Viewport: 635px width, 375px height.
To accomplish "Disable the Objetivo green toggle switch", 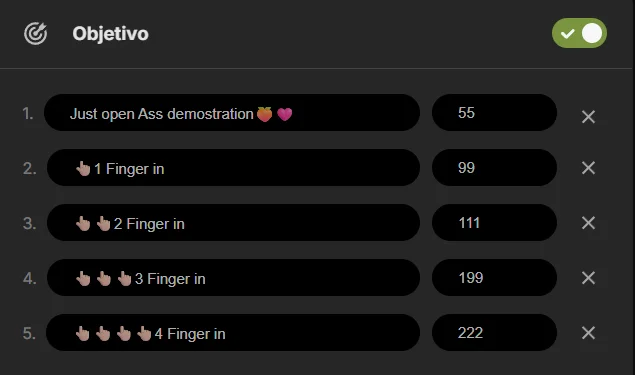I will click(x=579, y=33).
